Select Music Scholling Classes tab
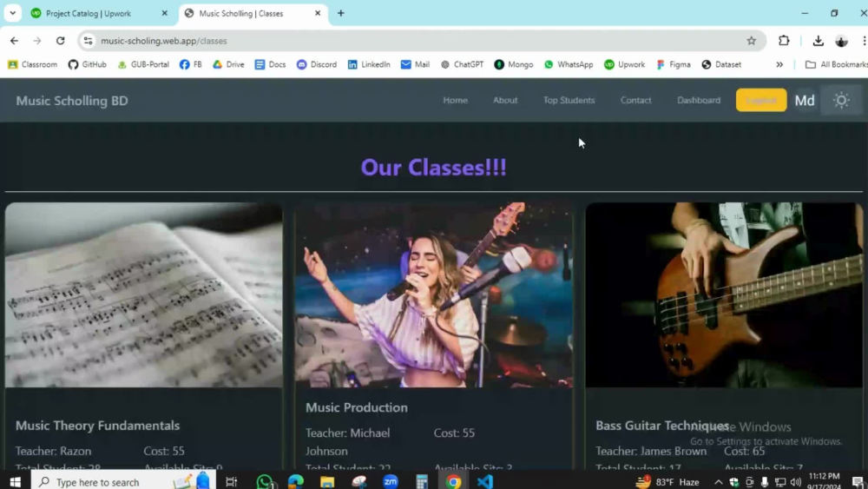 253,13
